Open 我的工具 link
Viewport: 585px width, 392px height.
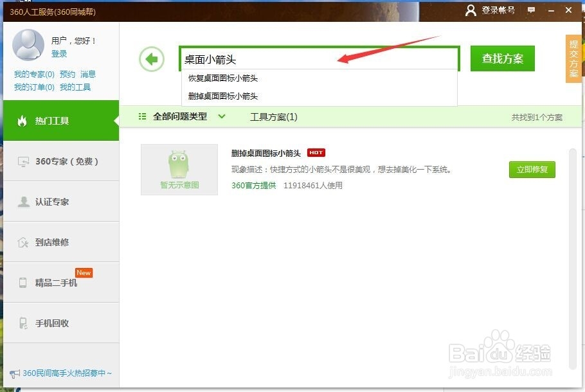[75, 87]
